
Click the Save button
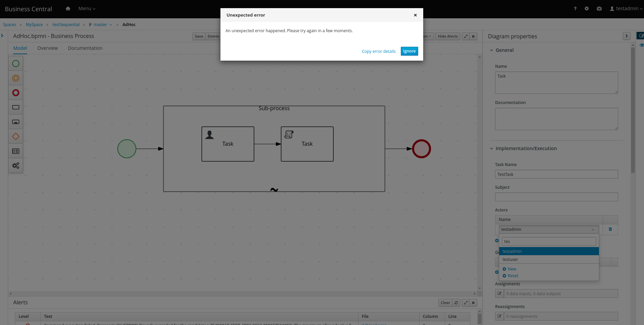coord(199,36)
